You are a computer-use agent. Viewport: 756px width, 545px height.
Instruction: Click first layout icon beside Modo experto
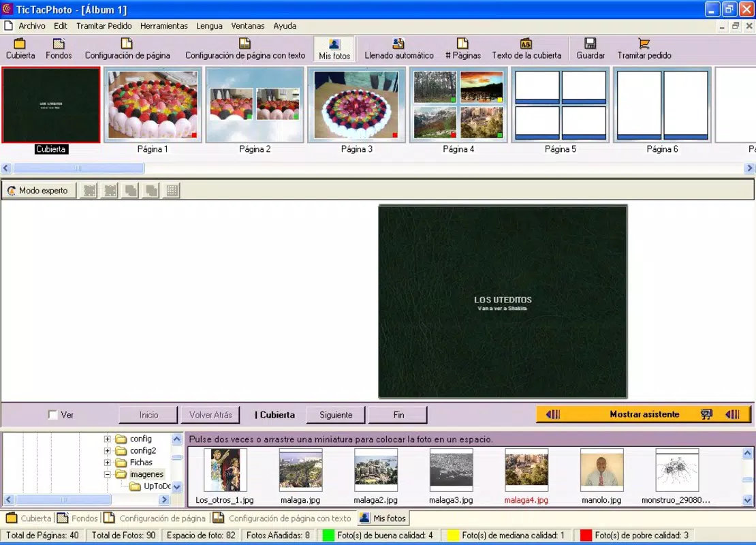click(89, 191)
